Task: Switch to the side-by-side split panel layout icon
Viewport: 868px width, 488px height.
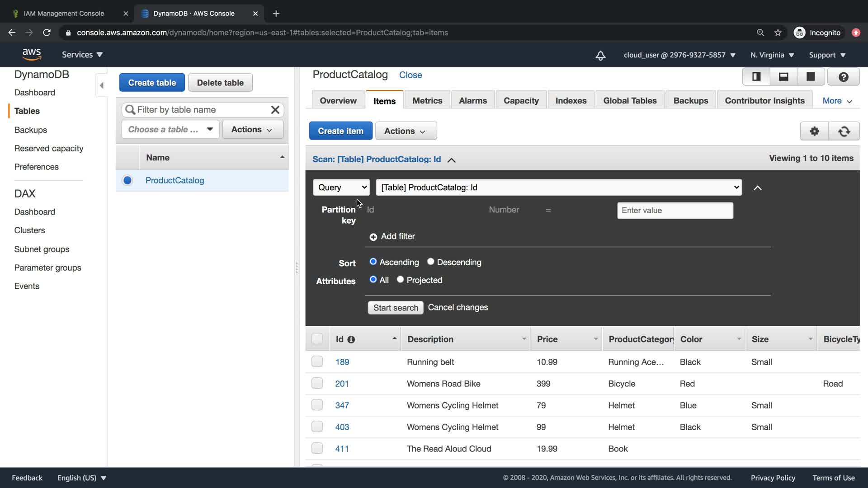Action: tap(756, 77)
